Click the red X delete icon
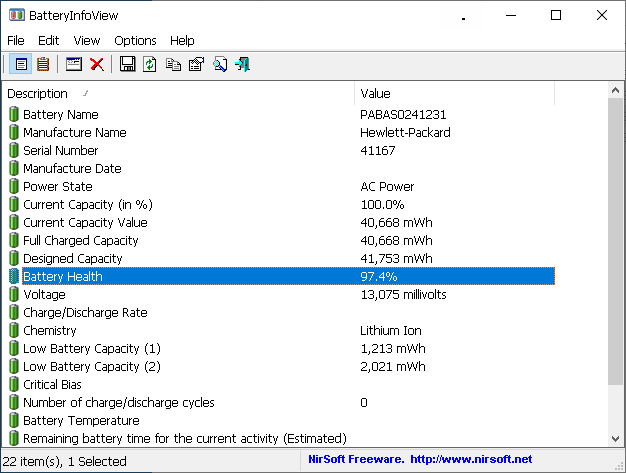 [97, 65]
